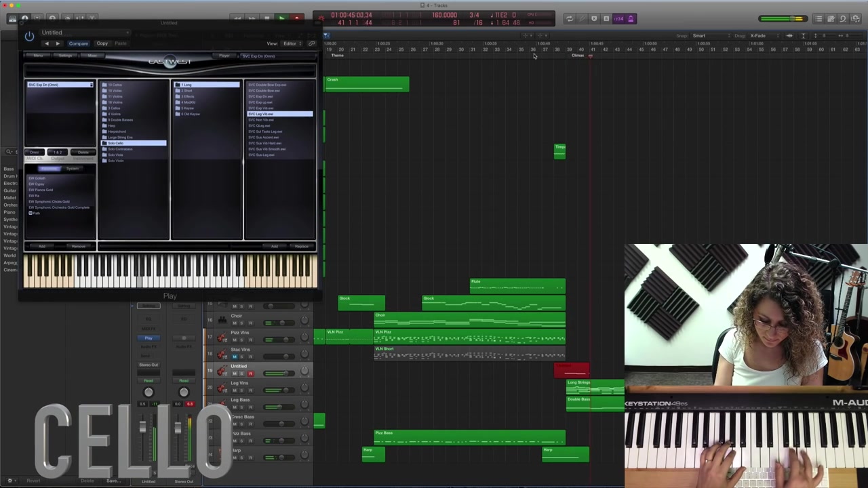Click the plugin next-preset arrow
Image resolution: width=868 pixels, height=488 pixels.
click(x=58, y=43)
